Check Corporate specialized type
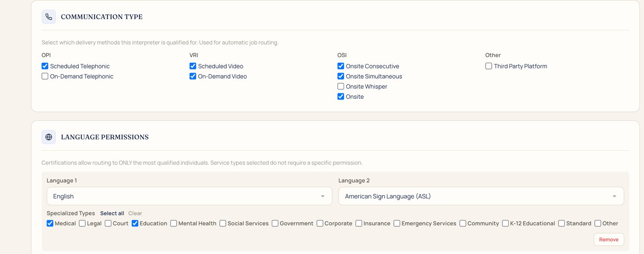This screenshot has width=644, height=254. 320,224
